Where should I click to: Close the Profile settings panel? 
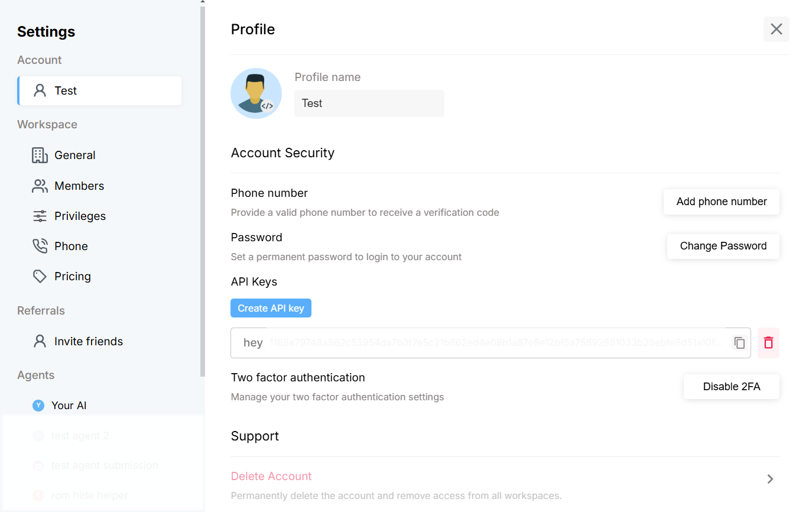776,30
